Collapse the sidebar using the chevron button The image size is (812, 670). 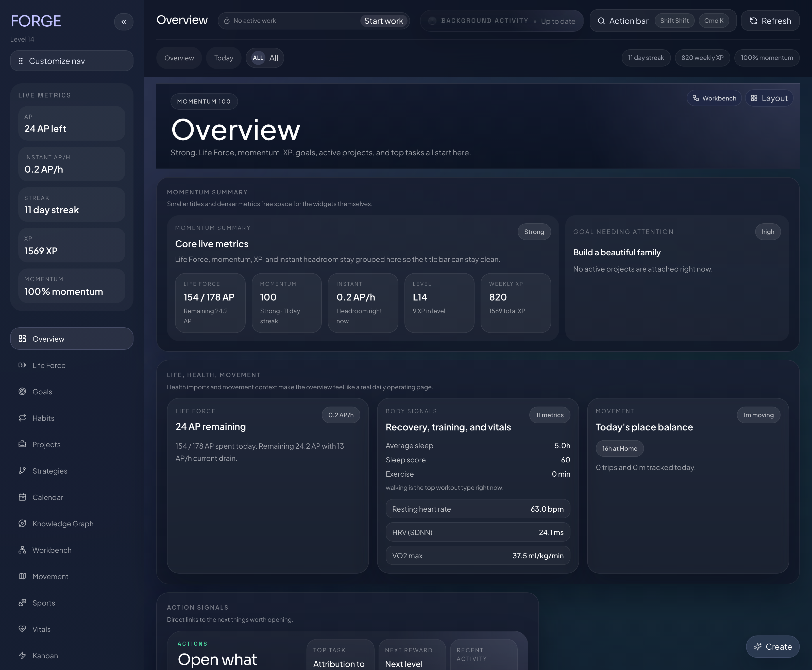coord(124,22)
